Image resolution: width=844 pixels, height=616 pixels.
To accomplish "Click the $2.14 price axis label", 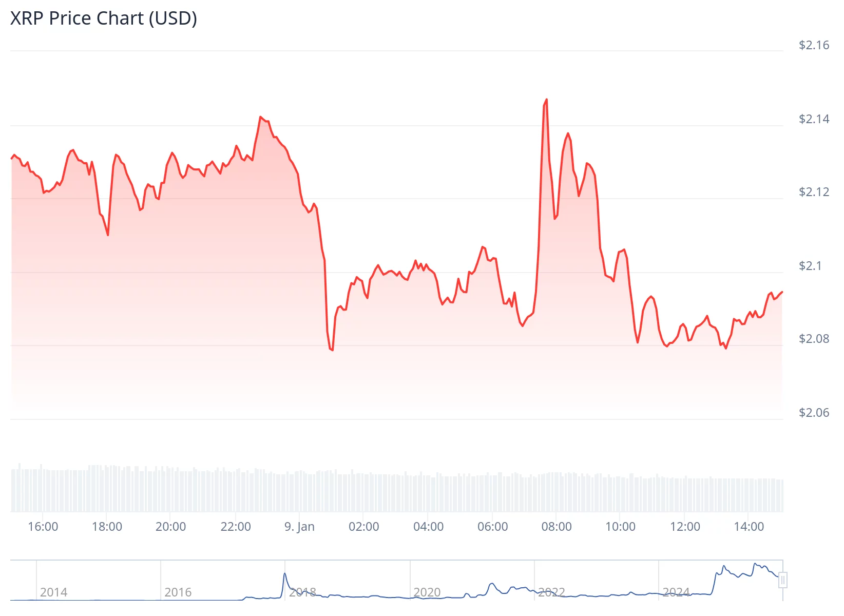I will [x=814, y=119].
